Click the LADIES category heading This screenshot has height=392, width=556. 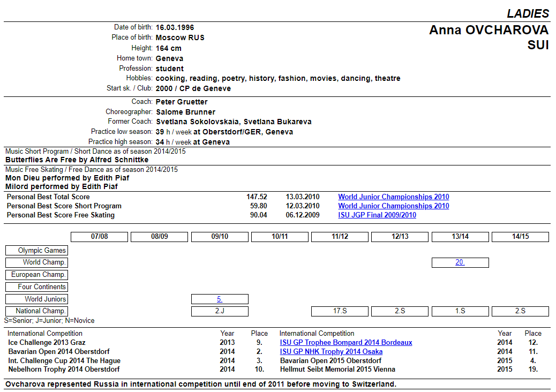click(528, 13)
